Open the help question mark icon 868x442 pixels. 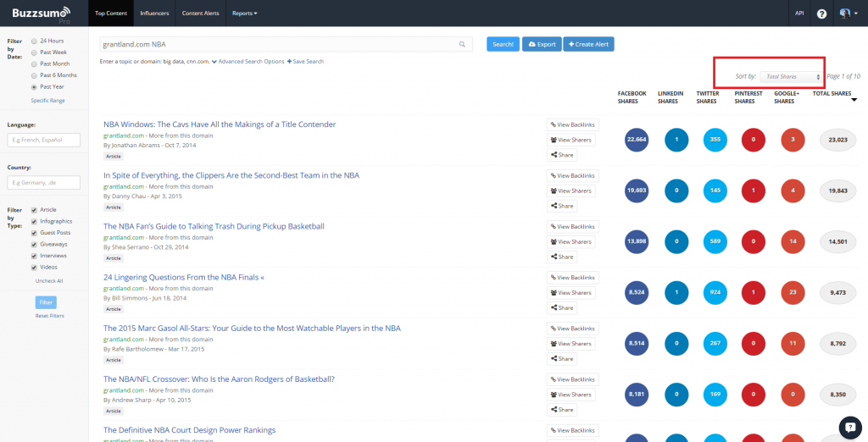pos(821,14)
